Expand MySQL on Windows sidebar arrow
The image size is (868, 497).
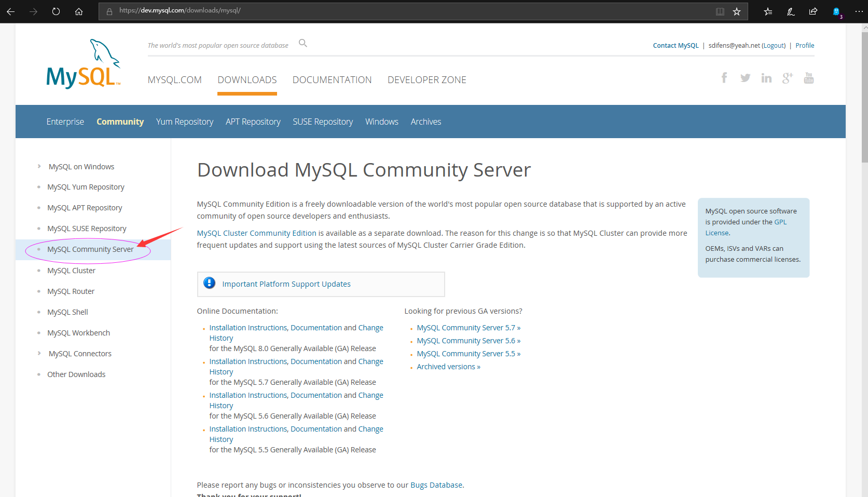coord(39,166)
